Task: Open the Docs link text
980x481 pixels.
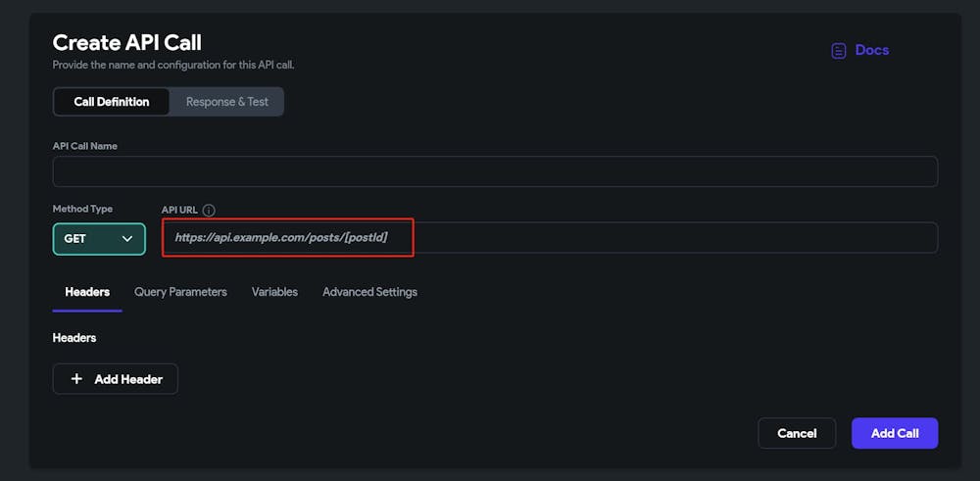Action: tap(871, 50)
